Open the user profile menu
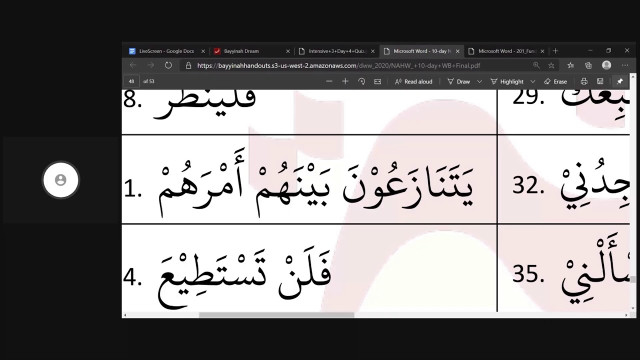 click(607, 65)
